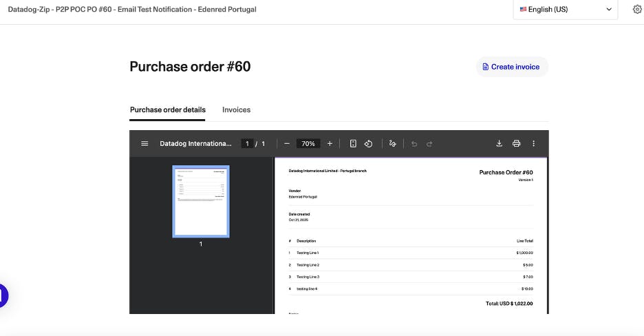644x336 pixels.
Task: Toggle the PDF sidebar menu icon
Action: click(144, 143)
